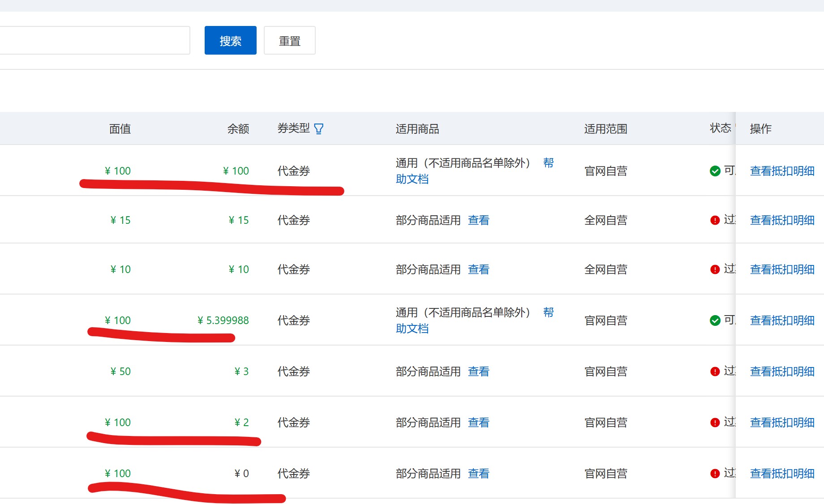
Task: Open 查看抵扣明细 for the first ¥100 voucher
Action: point(782,171)
